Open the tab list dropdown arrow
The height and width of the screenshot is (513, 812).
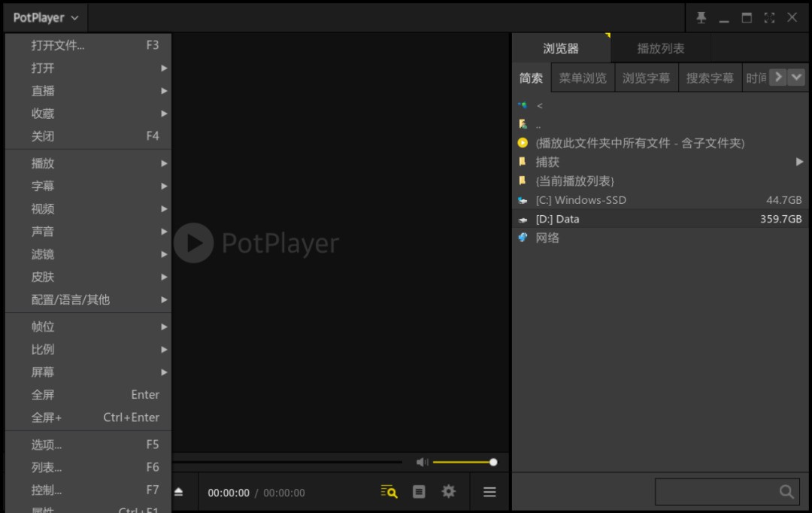tap(796, 77)
